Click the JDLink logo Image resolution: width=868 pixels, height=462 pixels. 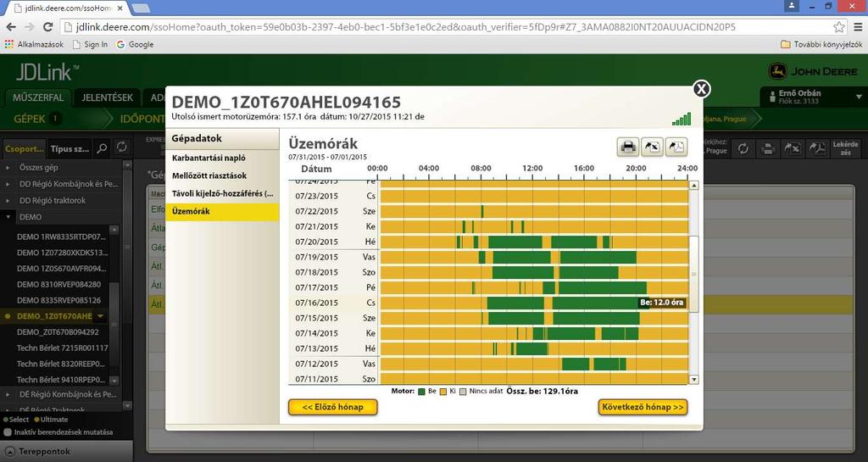pyautogui.click(x=47, y=72)
